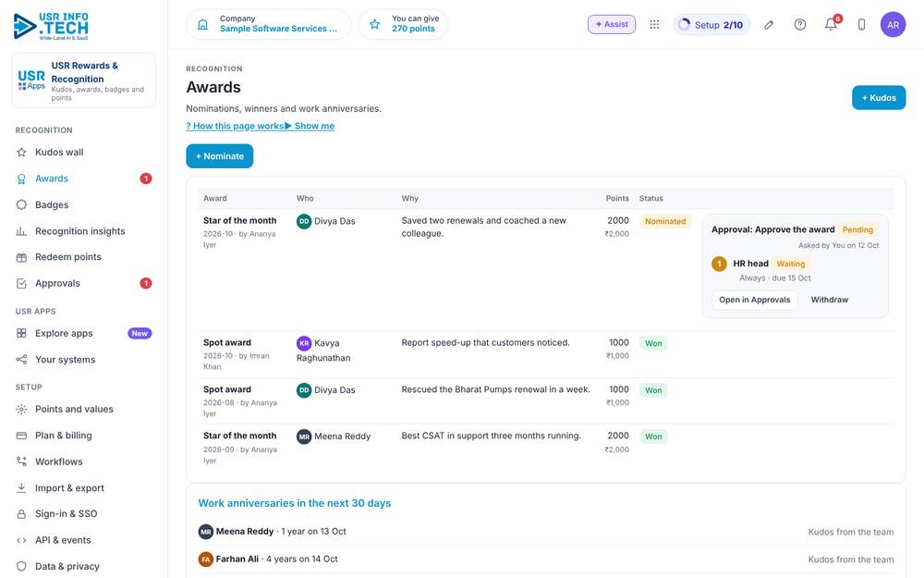The height and width of the screenshot is (578, 924).
Task: Click the Assist button
Action: click(612, 24)
